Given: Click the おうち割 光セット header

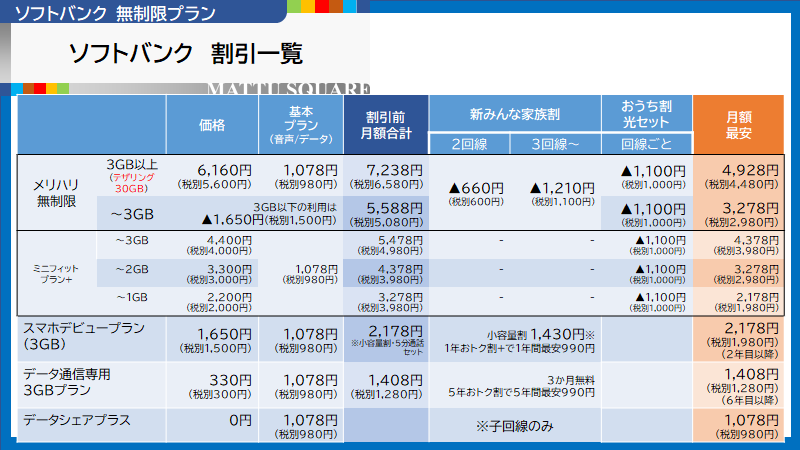Looking at the screenshot, I should 646,114.
